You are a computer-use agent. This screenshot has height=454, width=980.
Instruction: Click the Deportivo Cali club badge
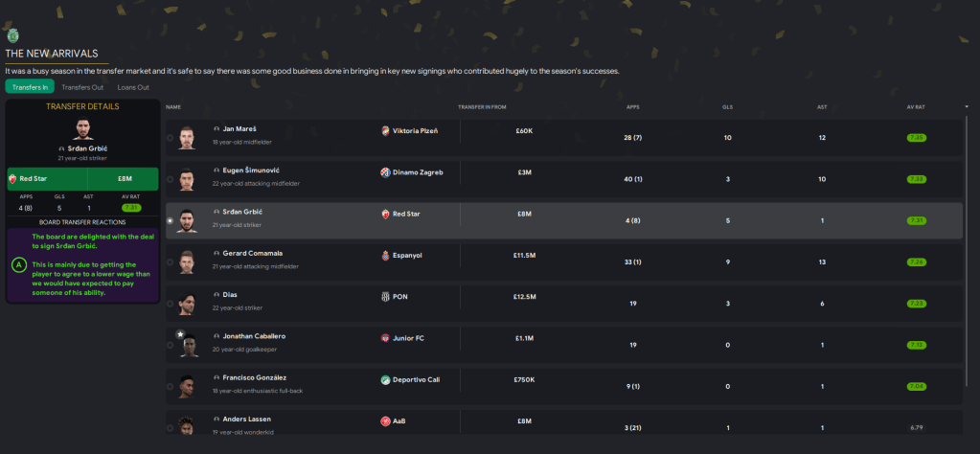[x=385, y=379]
